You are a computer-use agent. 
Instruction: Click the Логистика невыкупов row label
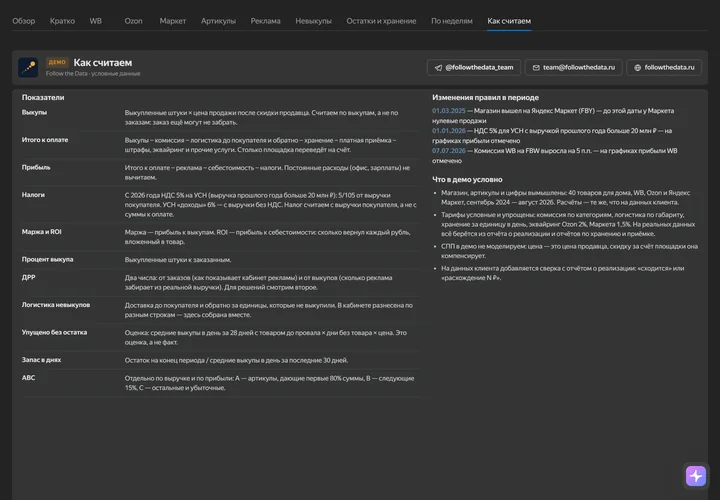pos(56,305)
